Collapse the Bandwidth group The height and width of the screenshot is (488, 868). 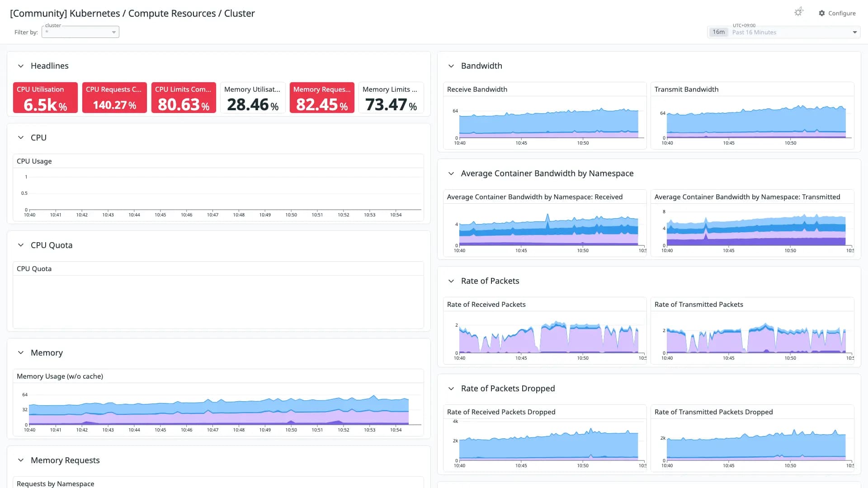point(451,66)
